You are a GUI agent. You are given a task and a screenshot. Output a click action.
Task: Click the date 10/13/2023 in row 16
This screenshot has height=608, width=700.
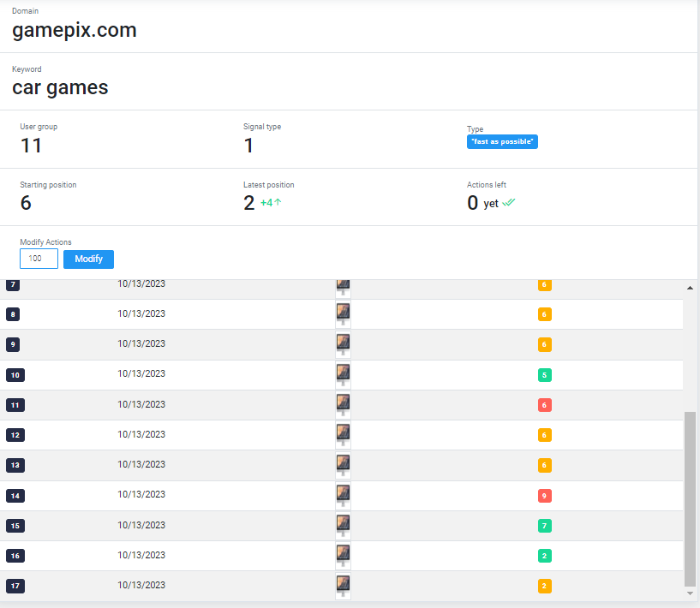141,556
